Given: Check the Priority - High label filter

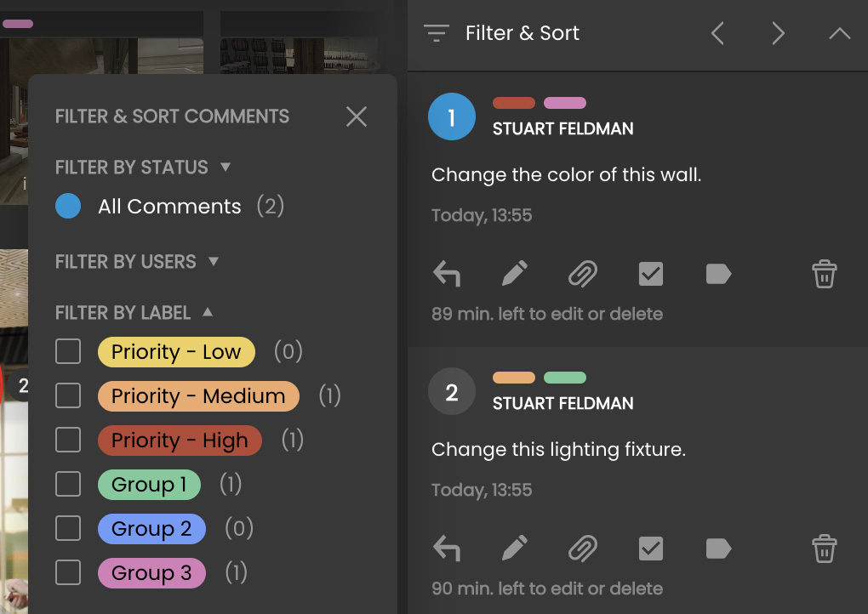Looking at the screenshot, I should (x=68, y=440).
